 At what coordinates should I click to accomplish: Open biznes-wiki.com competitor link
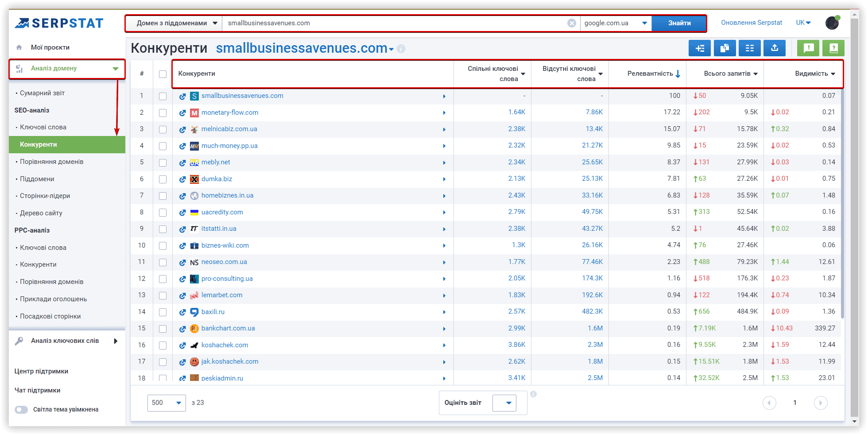[x=225, y=245]
